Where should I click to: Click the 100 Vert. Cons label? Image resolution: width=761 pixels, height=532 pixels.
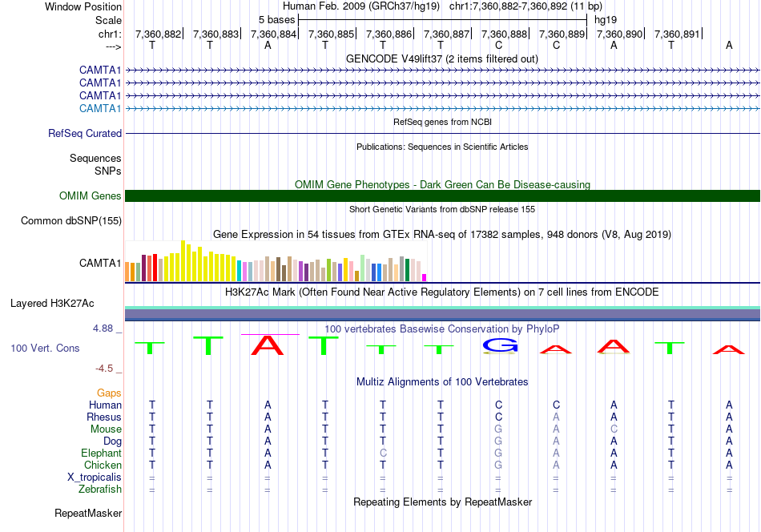[45, 348]
